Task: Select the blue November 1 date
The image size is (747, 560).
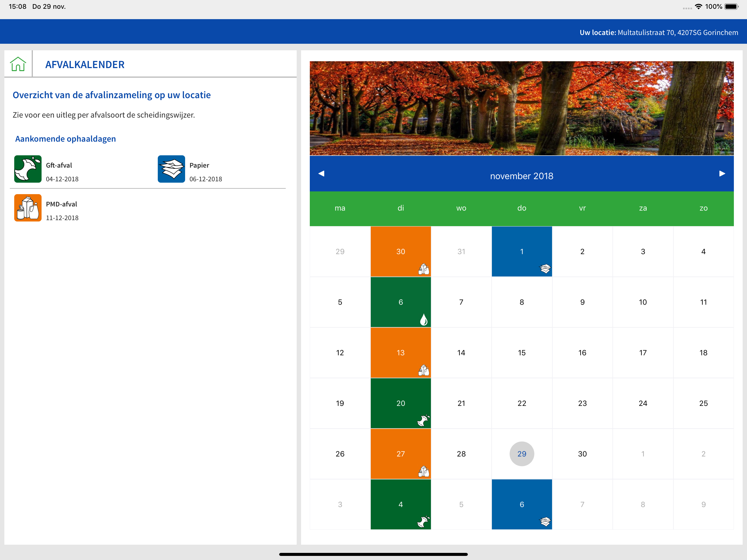Action: (522, 251)
